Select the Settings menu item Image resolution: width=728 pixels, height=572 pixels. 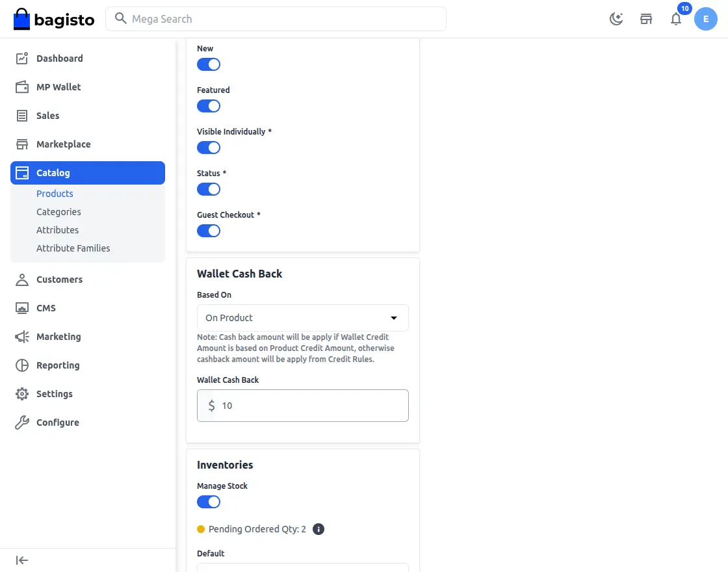pos(54,394)
